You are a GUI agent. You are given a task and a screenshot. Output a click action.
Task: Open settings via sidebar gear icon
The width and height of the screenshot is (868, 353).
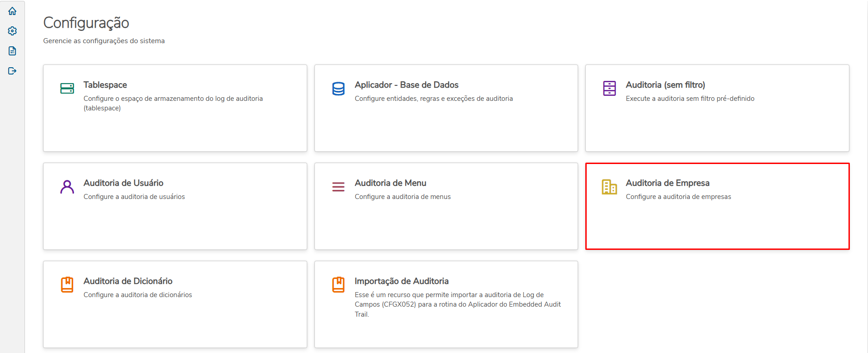(x=12, y=31)
